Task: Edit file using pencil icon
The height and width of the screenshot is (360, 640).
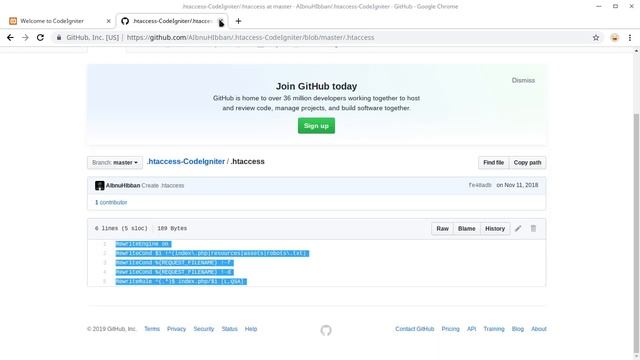Action: tap(518, 229)
